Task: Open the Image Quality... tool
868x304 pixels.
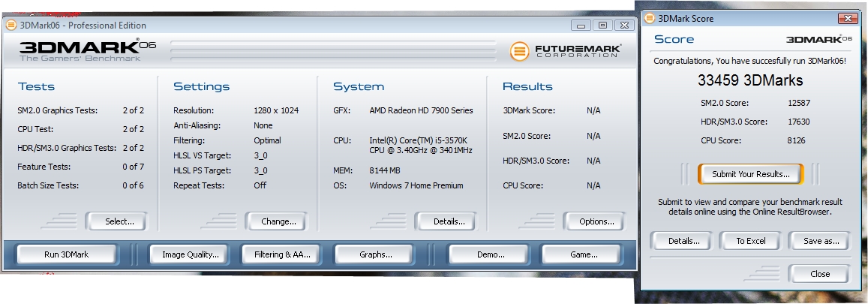Action: 188,254
